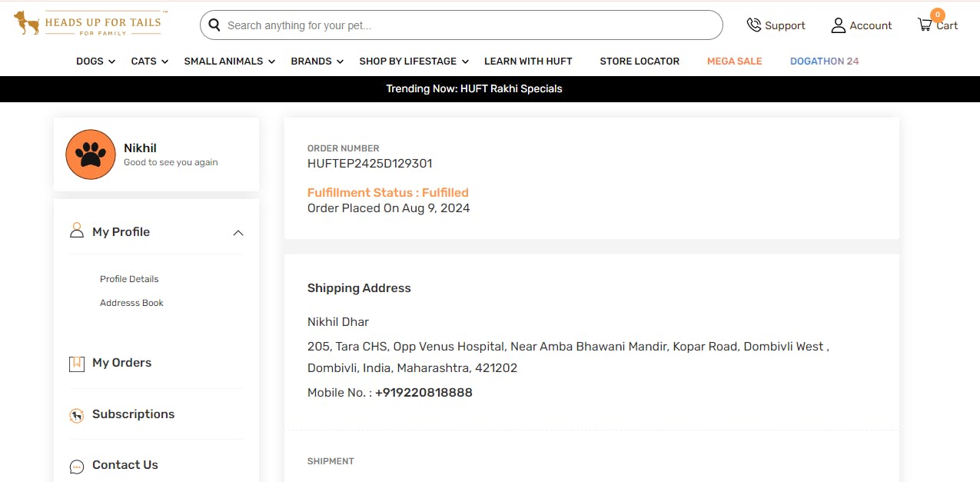The width and height of the screenshot is (980, 482).
Task: Click the search magnifier icon
Action: pyautogui.click(x=214, y=25)
